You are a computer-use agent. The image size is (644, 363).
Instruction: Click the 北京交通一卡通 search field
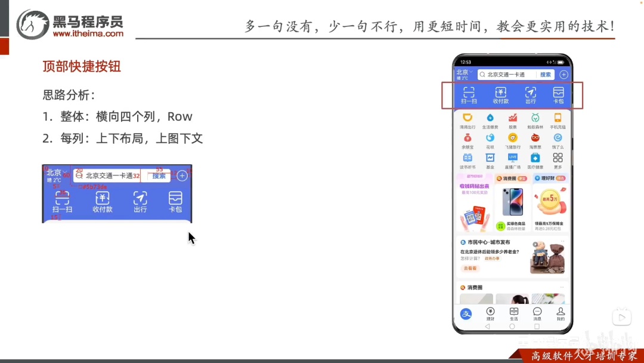pos(507,75)
